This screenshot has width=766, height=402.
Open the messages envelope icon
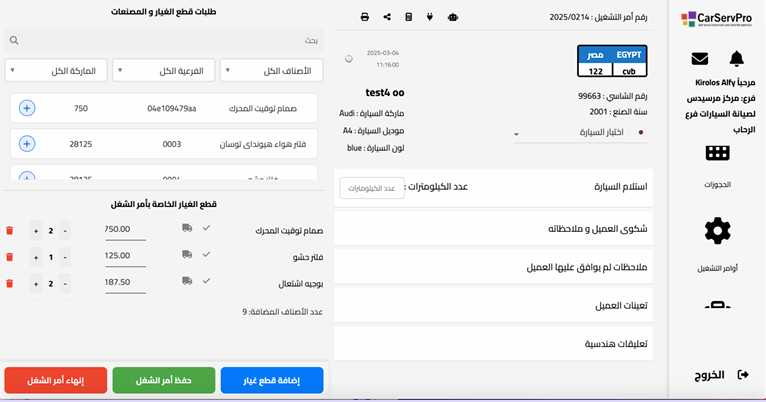coord(700,59)
